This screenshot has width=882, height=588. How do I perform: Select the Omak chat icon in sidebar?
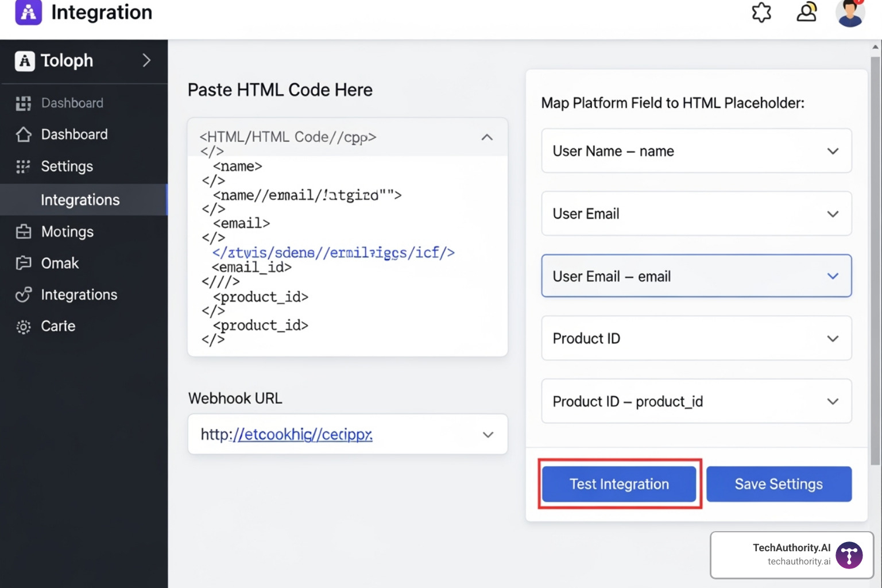24,263
